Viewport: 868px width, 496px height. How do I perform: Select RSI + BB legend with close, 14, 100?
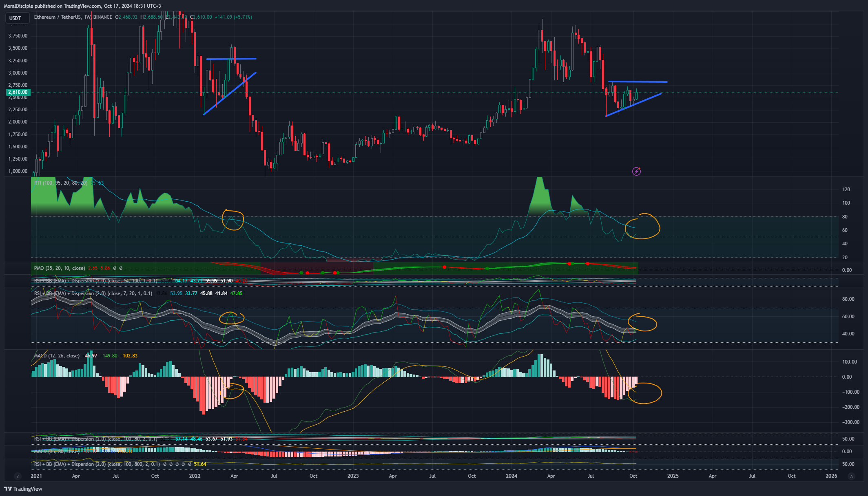96,281
